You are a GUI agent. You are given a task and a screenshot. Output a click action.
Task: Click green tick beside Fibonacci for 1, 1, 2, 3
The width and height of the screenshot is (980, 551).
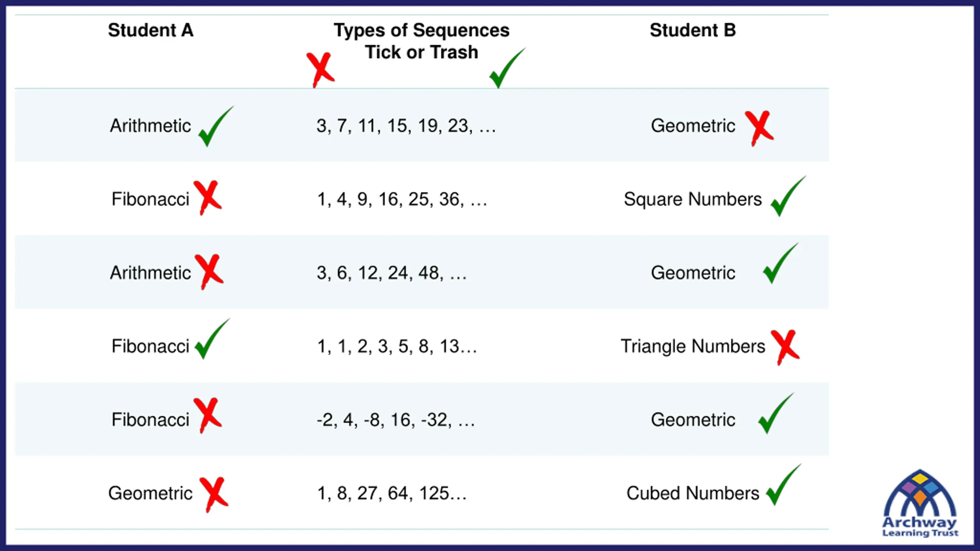[212, 339]
